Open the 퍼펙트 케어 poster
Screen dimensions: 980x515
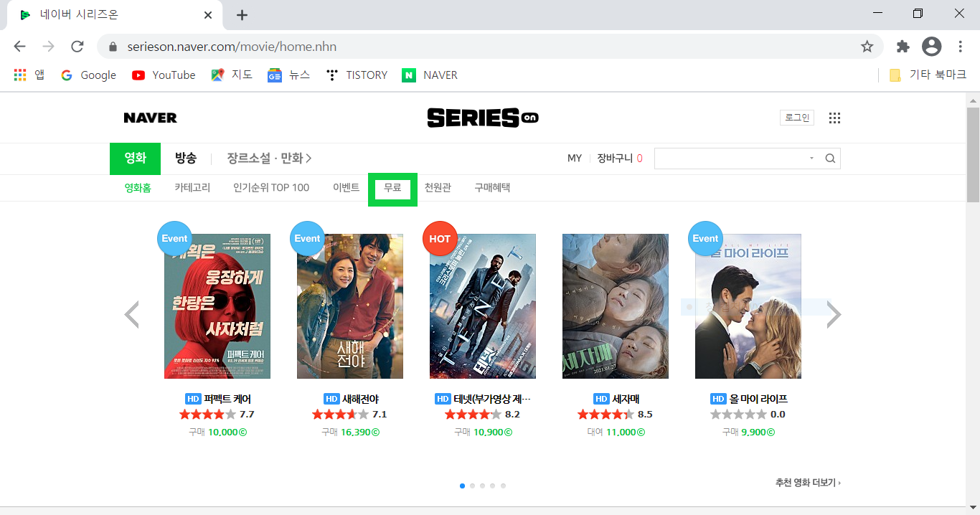(217, 306)
